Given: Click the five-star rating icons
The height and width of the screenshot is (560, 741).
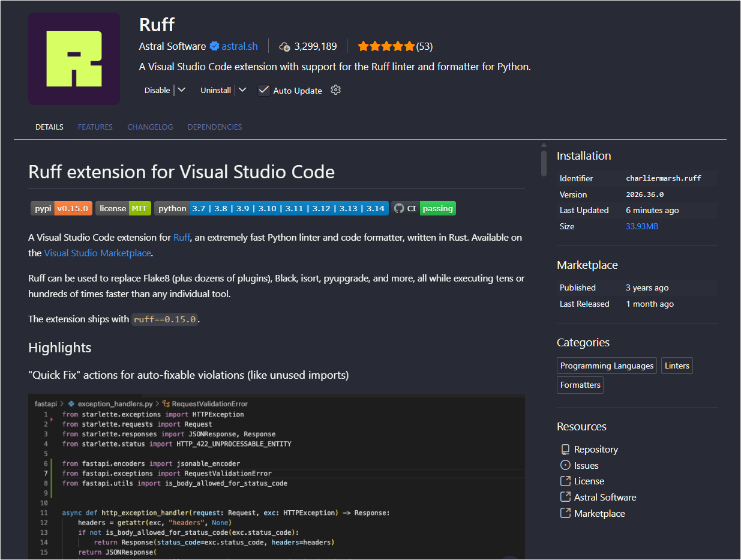Looking at the screenshot, I should pyautogui.click(x=386, y=46).
